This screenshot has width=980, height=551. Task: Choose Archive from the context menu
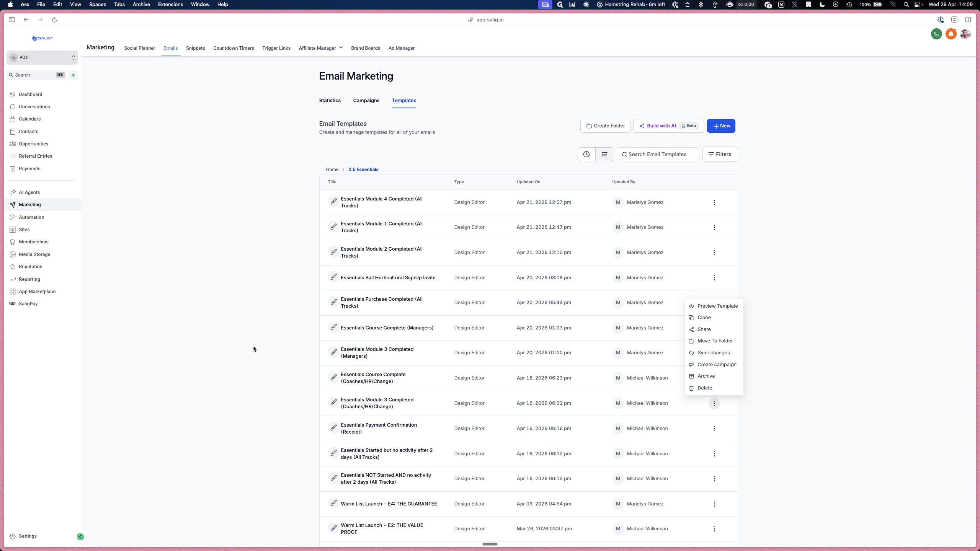click(714, 376)
